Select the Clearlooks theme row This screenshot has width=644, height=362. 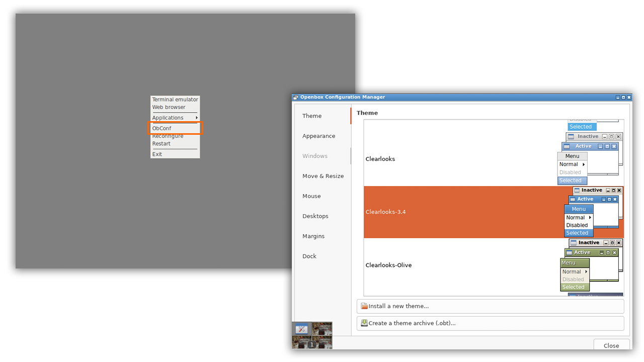tap(494, 159)
